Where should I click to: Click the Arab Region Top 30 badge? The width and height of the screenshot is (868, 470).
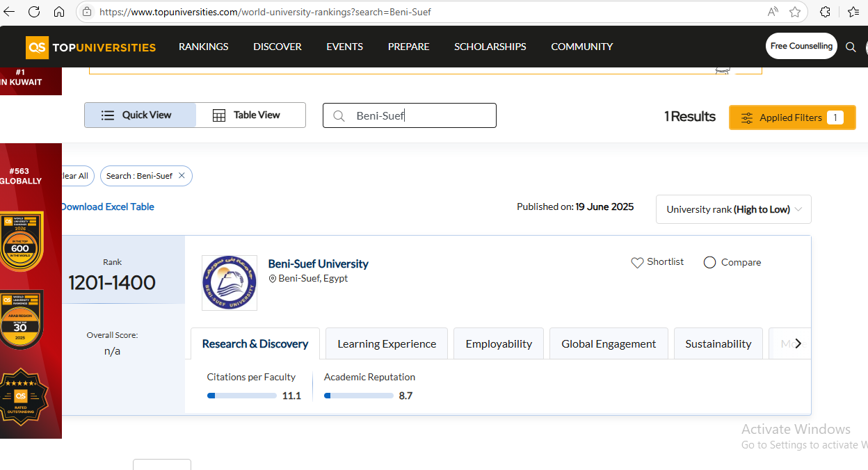[21, 319]
